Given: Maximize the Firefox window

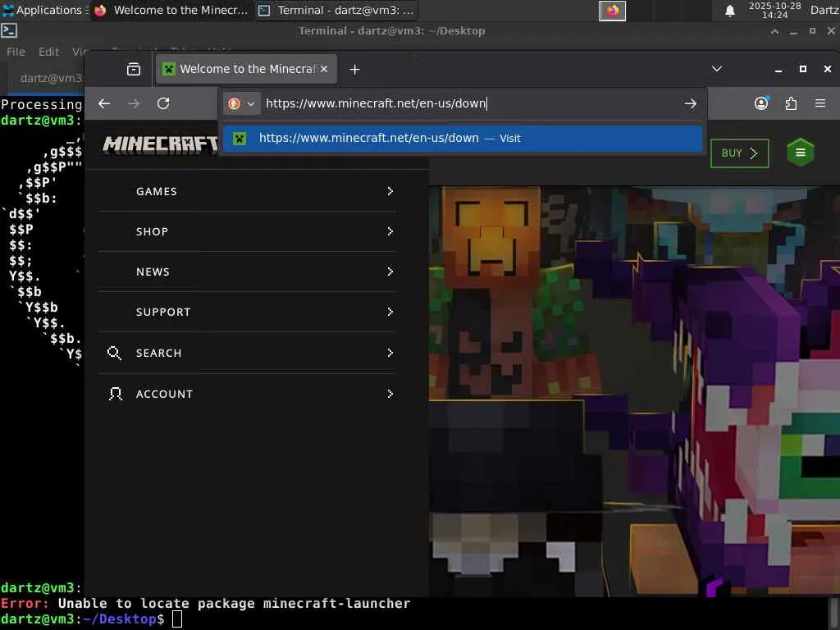Looking at the screenshot, I should click(802, 69).
